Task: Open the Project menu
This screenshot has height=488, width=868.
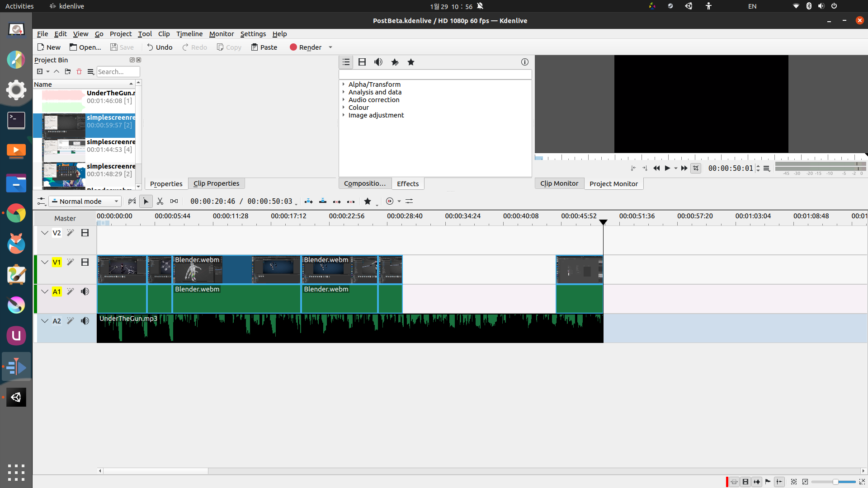Action: [121, 34]
